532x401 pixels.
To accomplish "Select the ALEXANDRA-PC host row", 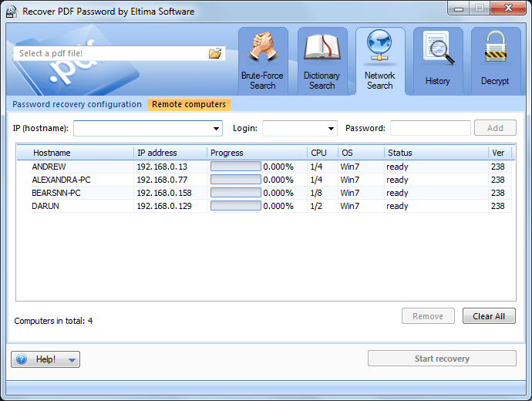I will coord(271,180).
